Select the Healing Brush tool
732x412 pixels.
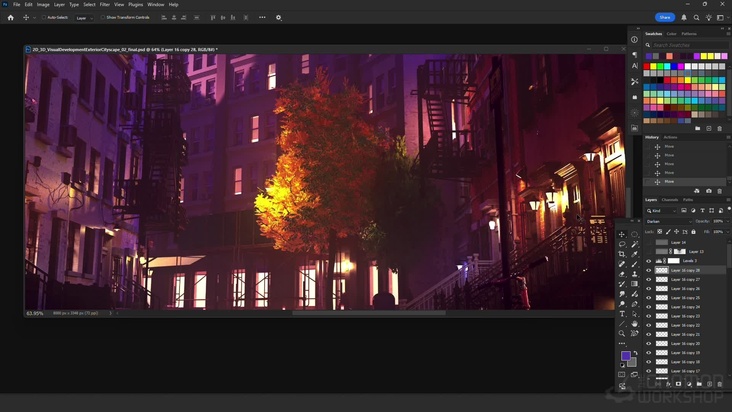pyautogui.click(x=622, y=264)
